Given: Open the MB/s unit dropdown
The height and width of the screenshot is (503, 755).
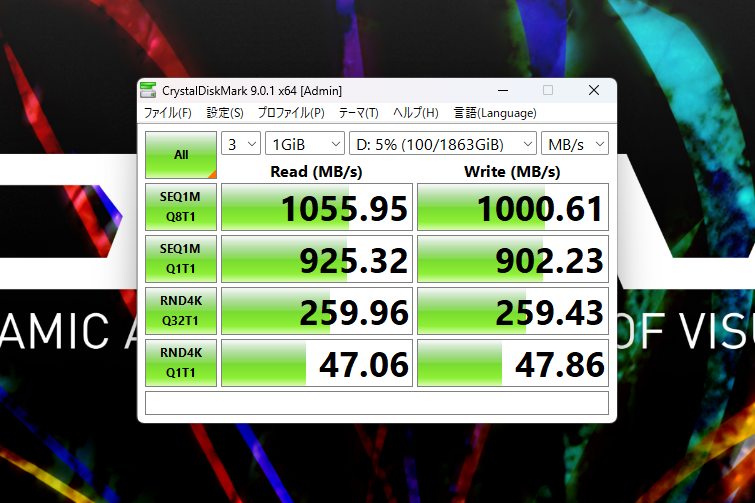Looking at the screenshot, I should tap(575, 143).
